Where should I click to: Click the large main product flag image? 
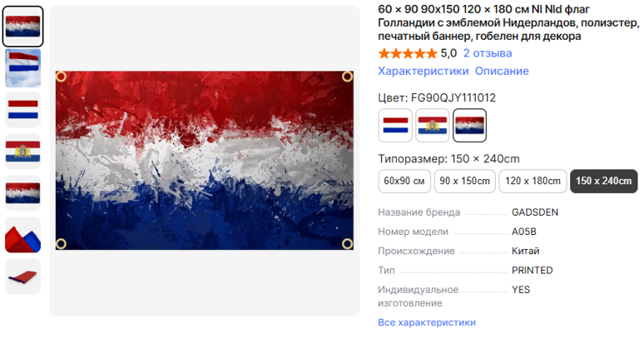[x=204, y=160]
